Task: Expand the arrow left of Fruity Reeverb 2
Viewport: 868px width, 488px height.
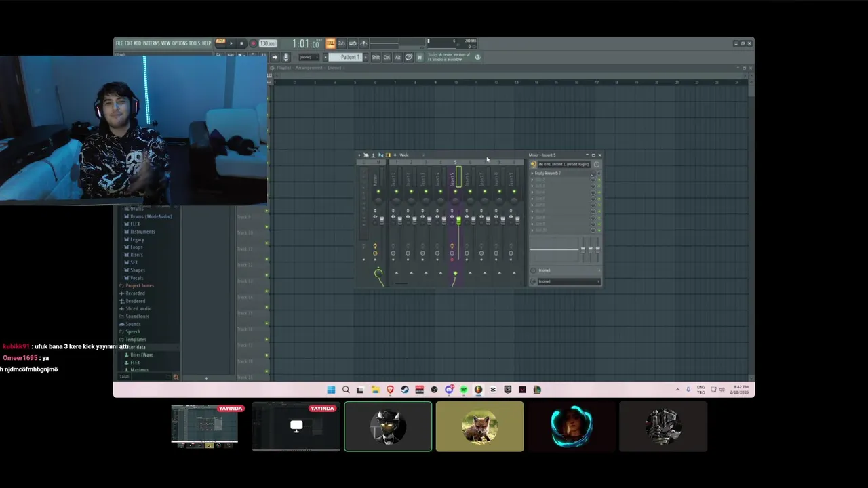Action: 532,173
